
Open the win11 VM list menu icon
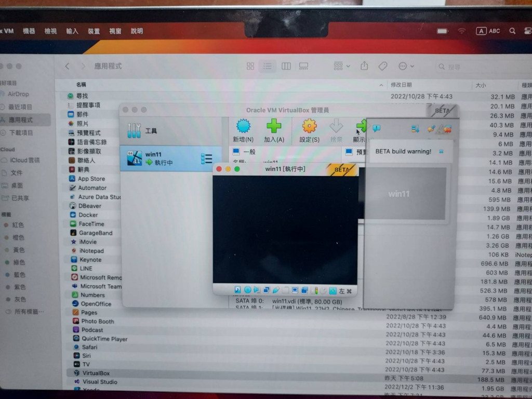point(206,158)
